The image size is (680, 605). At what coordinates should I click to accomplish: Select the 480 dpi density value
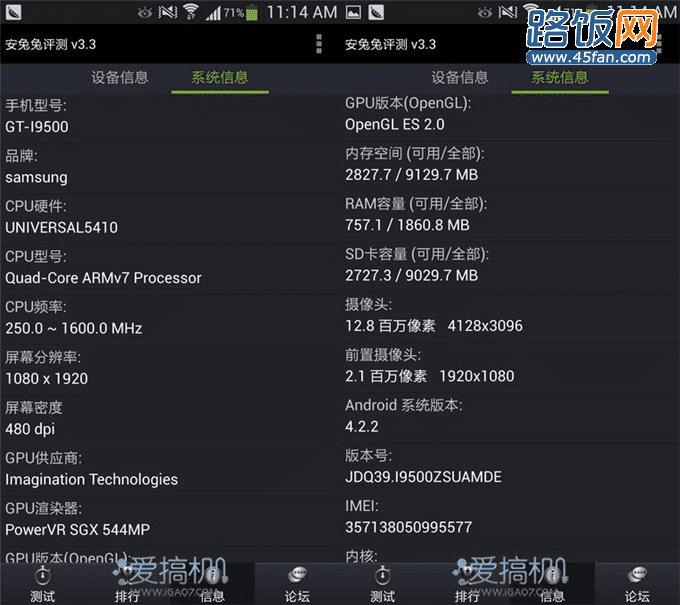coord(30,429)
